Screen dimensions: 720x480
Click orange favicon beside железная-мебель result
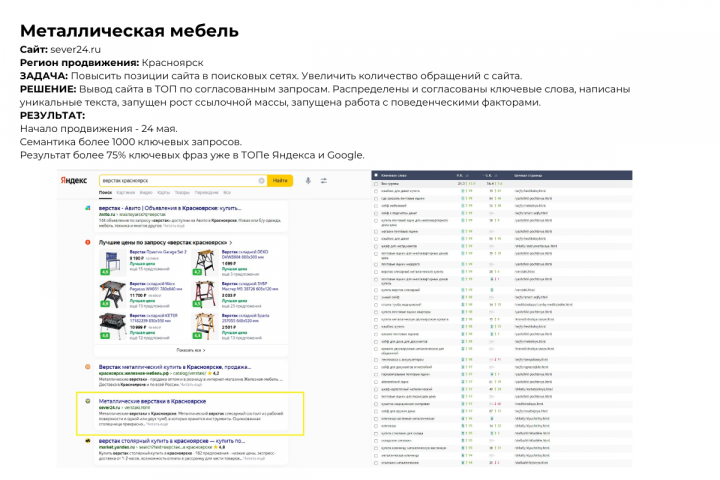pyautogui.click(x=88, y=367)
